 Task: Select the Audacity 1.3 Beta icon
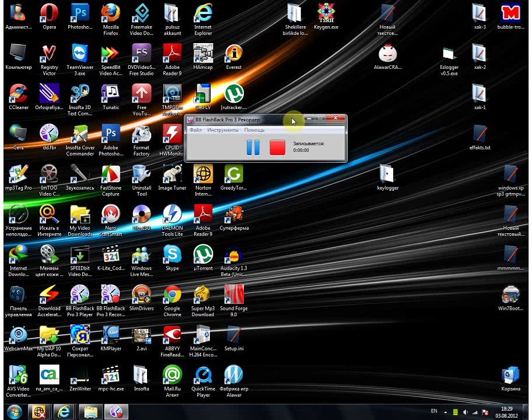click(234, 261)
